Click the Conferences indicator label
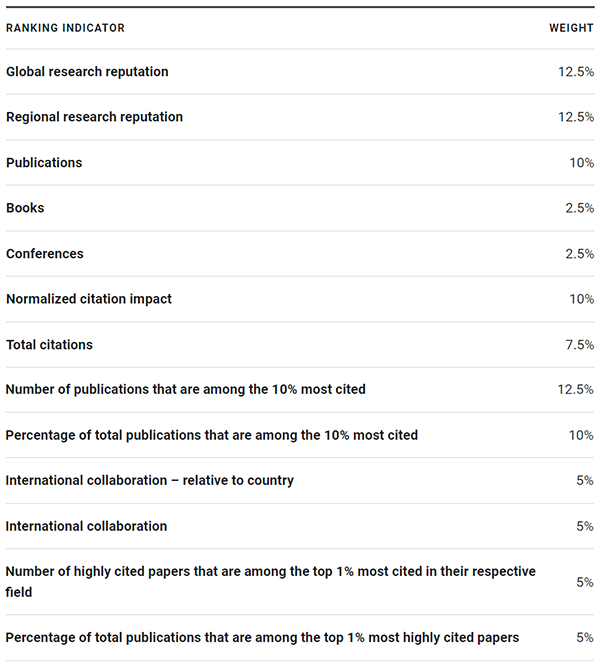This screenshot has height=667, width=600. (45, 254)
